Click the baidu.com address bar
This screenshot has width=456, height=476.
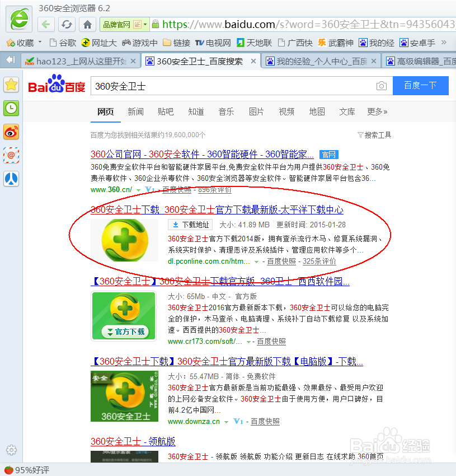308,24
